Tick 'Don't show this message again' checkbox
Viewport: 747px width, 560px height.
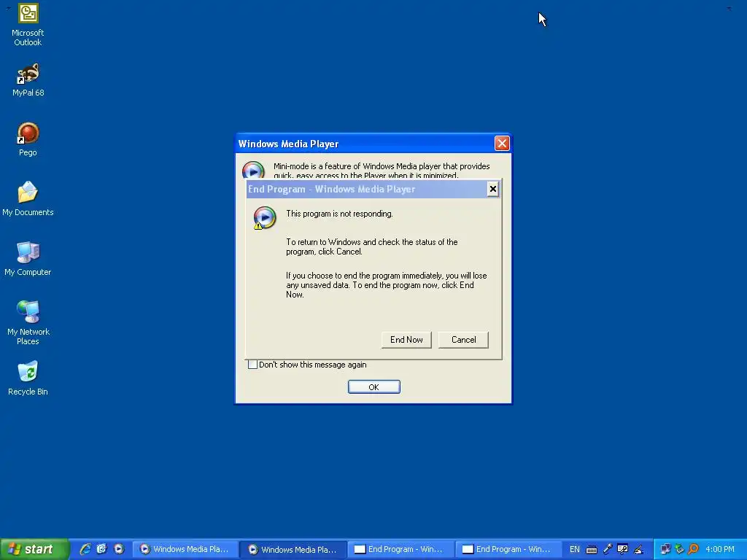[x=252, y=365]
